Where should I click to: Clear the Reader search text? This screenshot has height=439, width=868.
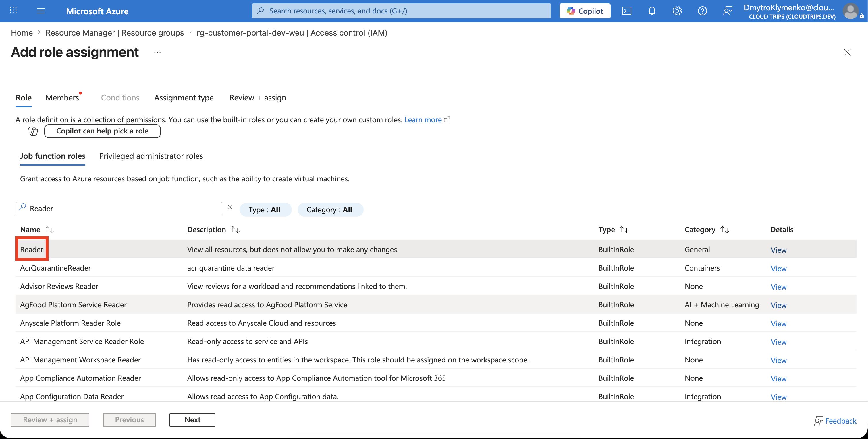pos(230,207)
